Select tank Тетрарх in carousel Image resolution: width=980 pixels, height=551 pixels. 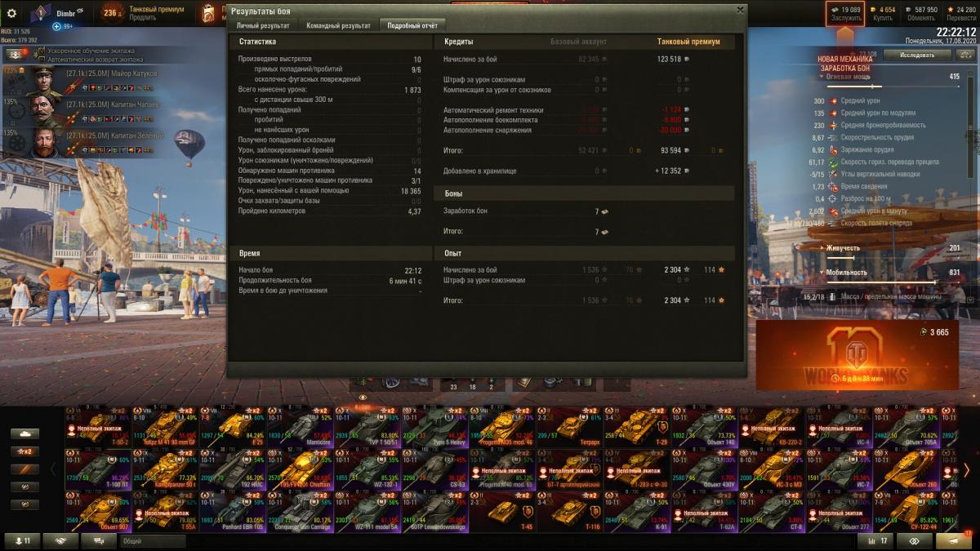[569, 426]
